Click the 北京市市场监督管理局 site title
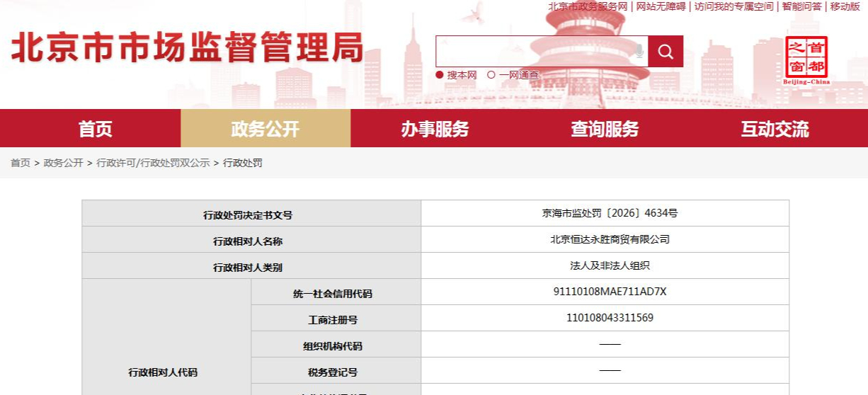The width and height of the screenshot is (868, 395). point(187,47)
